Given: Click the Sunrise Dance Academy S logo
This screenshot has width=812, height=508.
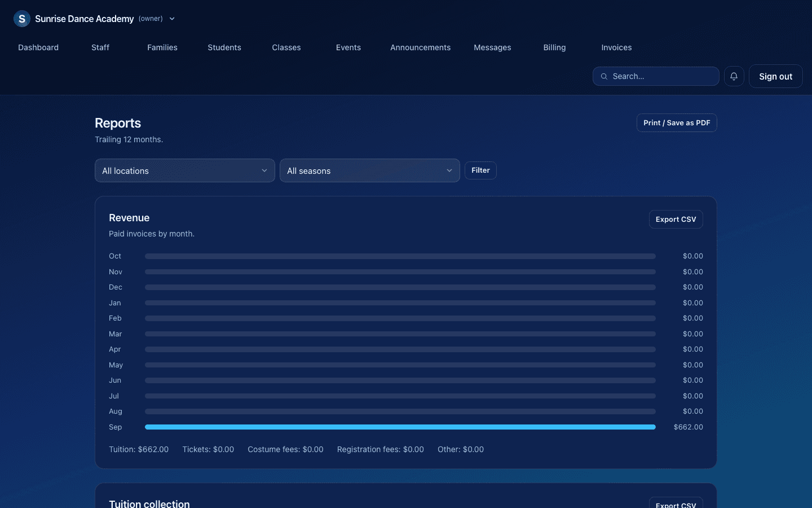Looking at the screenshot, I should 22,19.
